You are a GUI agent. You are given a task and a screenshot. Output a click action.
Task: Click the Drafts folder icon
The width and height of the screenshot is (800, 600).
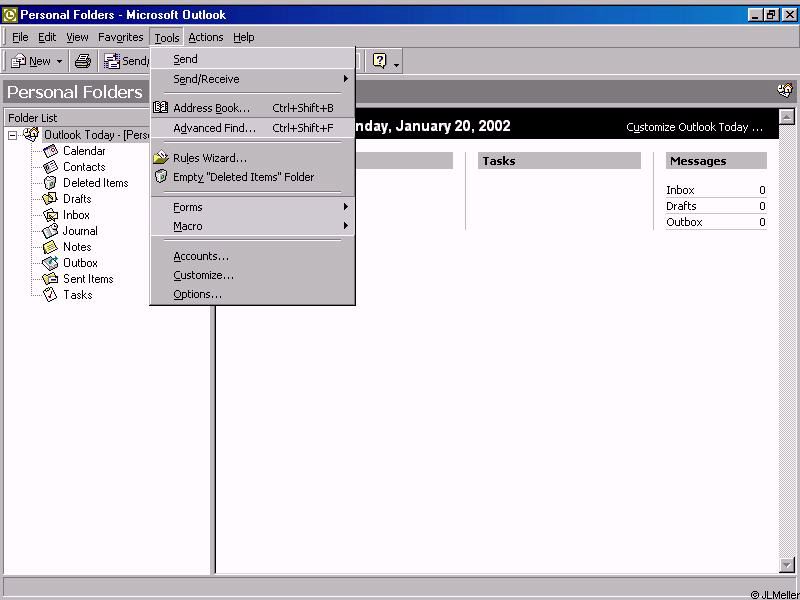50,199
